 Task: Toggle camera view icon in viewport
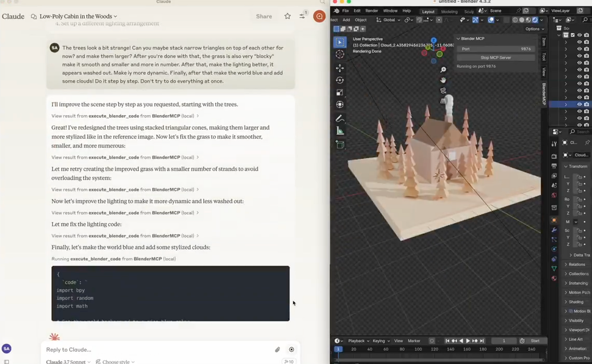(x=443, y=90)
